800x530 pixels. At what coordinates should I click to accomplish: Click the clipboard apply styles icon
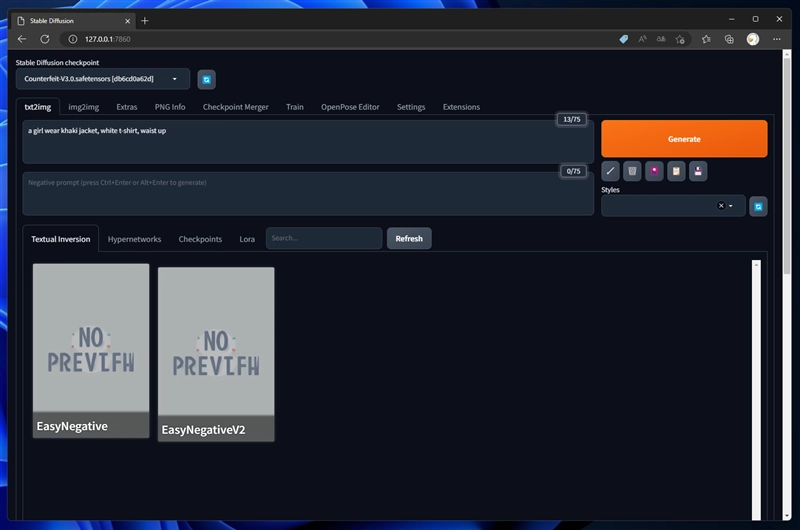pos(676,171)
